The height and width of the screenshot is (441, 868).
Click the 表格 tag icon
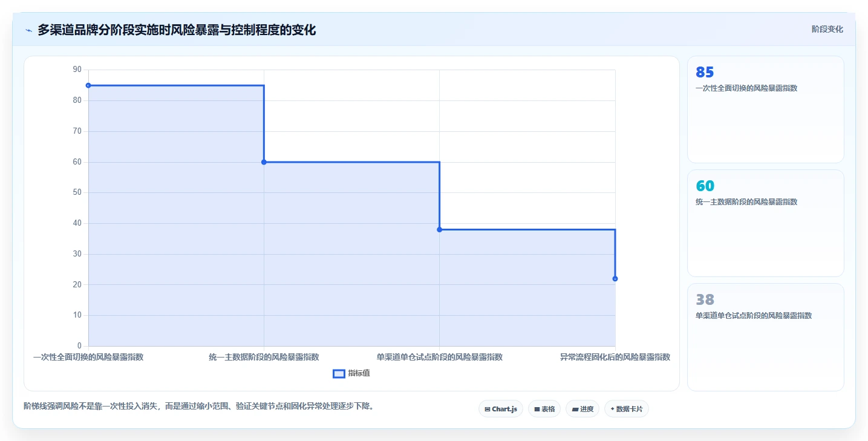[x=537, y=410]
